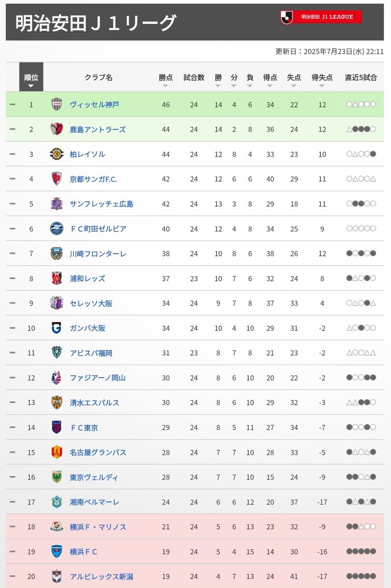Open the 浦和レッズ club link
Image resolution: width=391 pixels, height=588 pixels.
pos(87,278)
